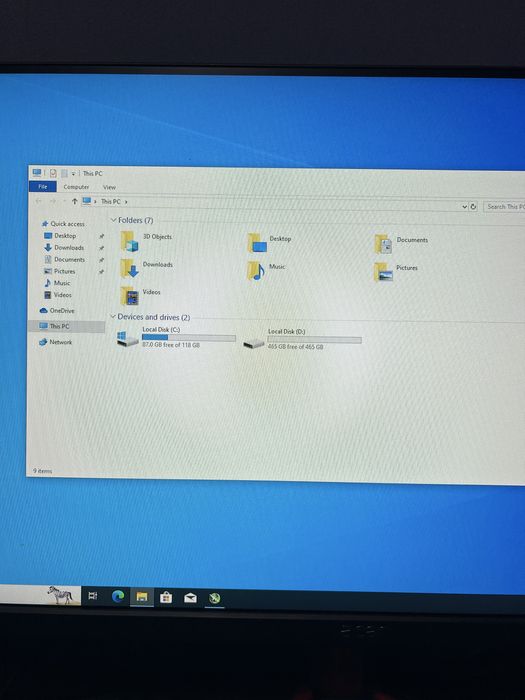This screenshot has width=525, height=700.
Task: Open the Mail app from the taskbar
Action: click(190, 598)
